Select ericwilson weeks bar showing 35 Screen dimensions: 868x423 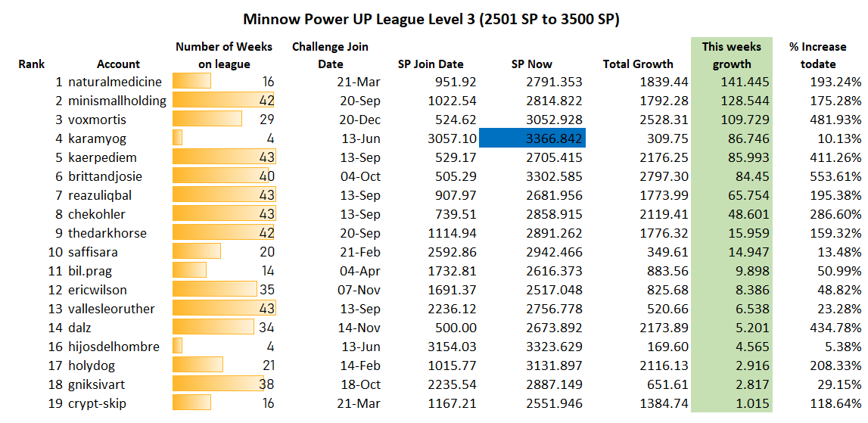click(215, 289)
